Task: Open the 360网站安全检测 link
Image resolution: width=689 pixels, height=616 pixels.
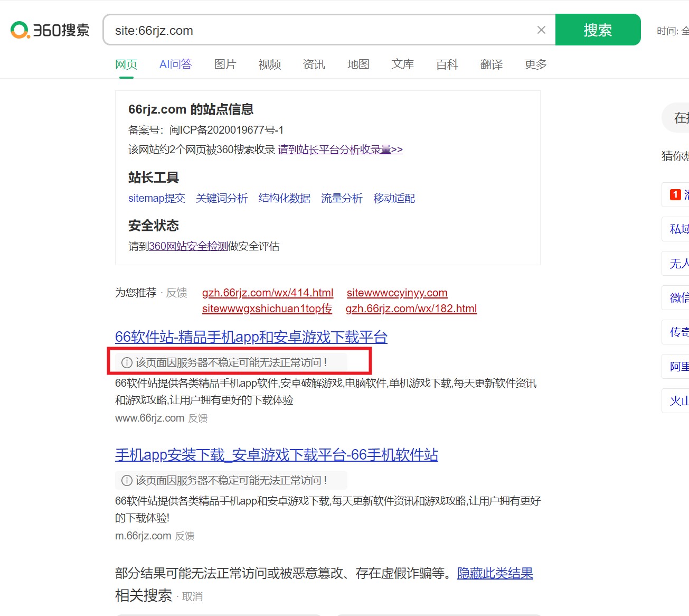Action: (188, 246)
